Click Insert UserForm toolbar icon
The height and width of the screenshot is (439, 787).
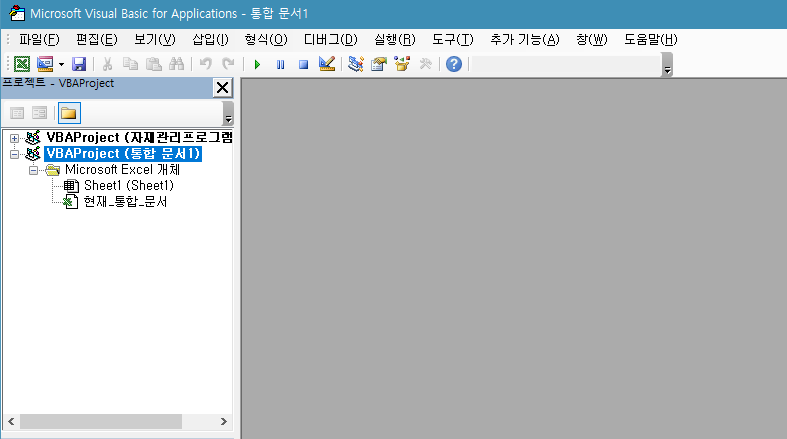[45, 64]
